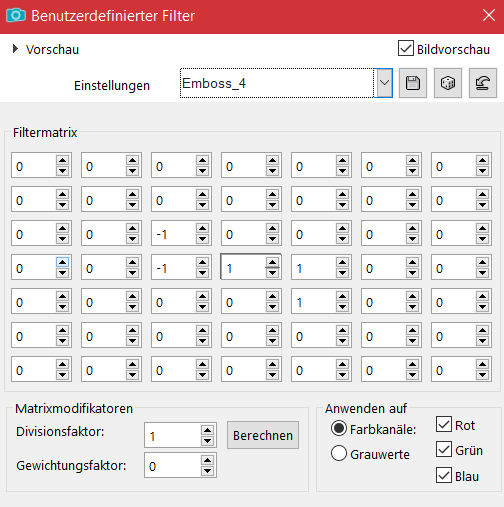Select the Farbkanäle radio option
This screenshot has height=507, width=504.
click(x=339, y=429)
